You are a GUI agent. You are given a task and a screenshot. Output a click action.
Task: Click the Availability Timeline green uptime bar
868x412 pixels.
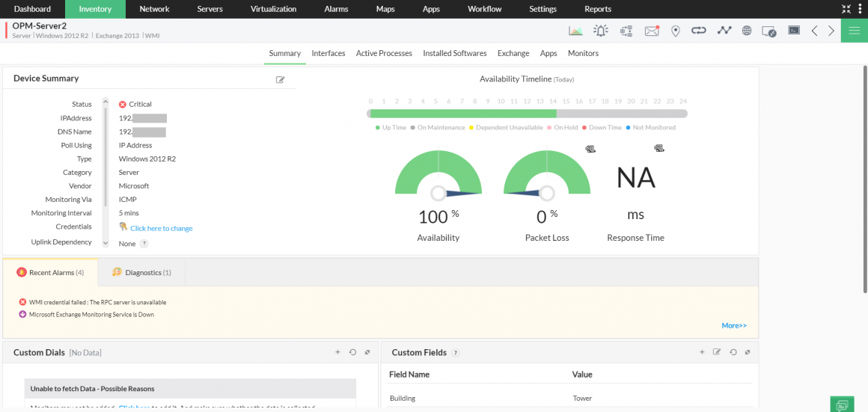pos(462,114)
